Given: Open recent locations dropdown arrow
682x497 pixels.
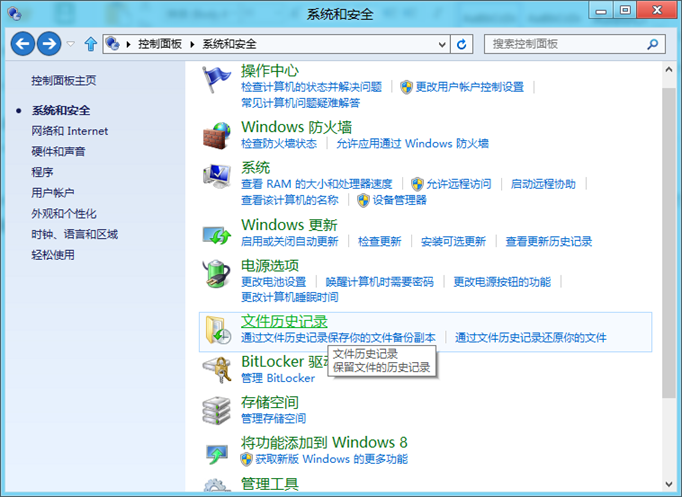Looking at the screenshot, I should [70, 43].
